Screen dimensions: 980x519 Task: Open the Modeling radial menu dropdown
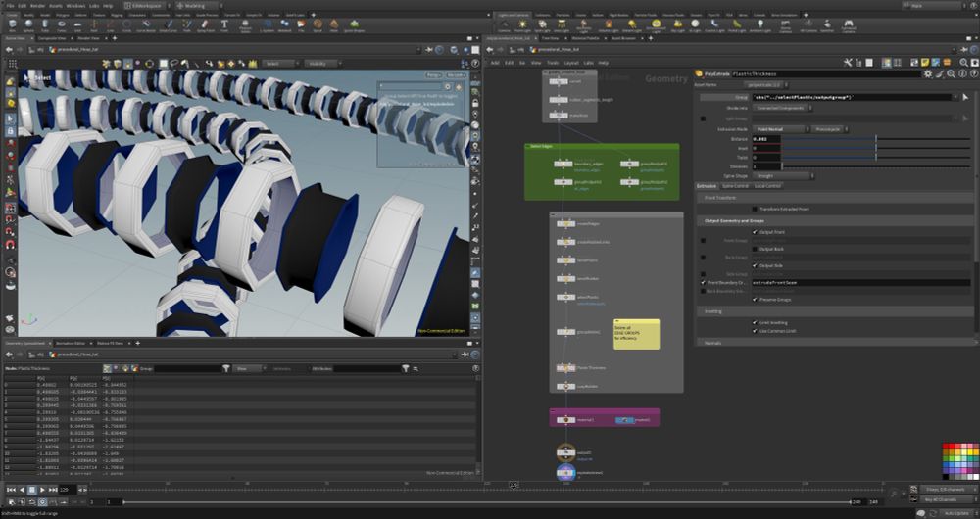(x=198, y=6)
